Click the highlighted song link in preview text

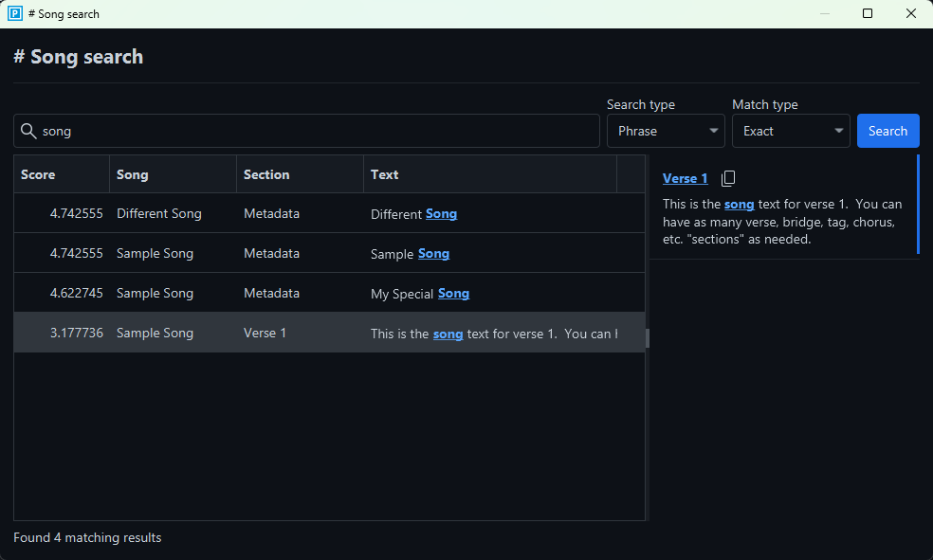(x=739, y=204)
